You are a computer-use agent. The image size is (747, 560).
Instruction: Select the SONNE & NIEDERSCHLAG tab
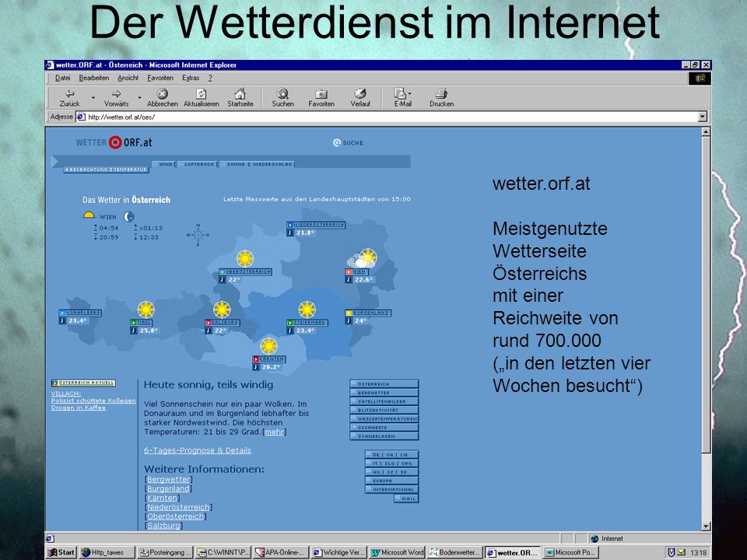(x=258, y=164)
